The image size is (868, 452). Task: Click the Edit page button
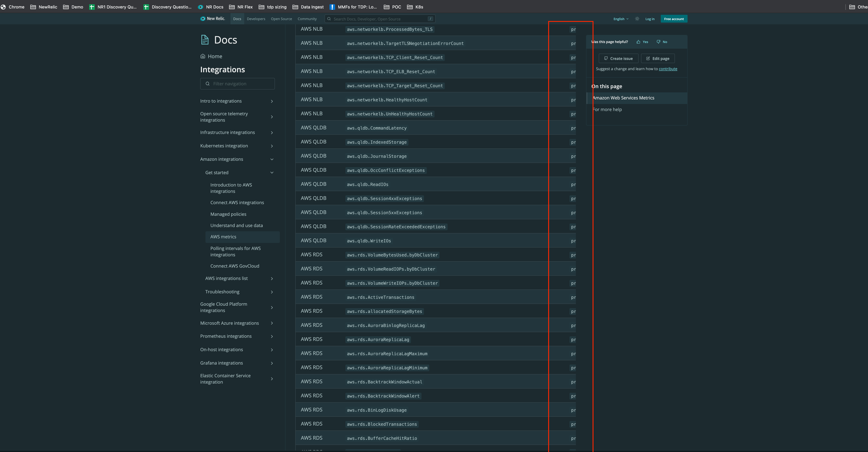[x=658, y=58]
